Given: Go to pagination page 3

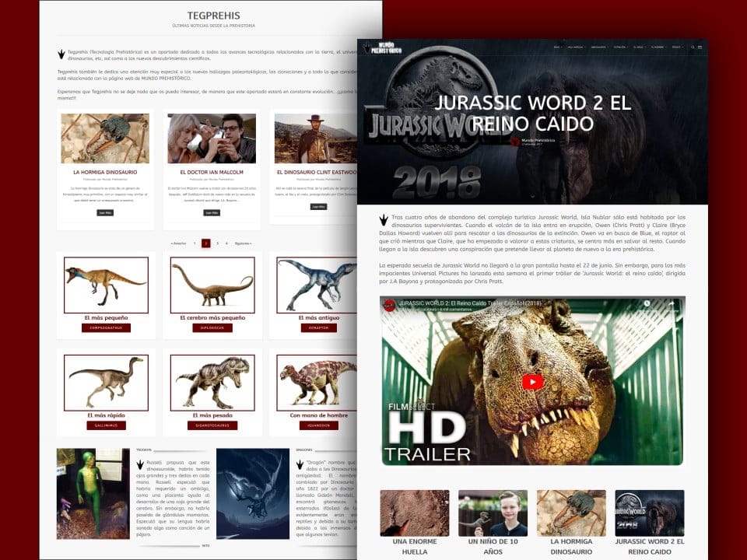Looking at the screenshot, I should point(217,243).
